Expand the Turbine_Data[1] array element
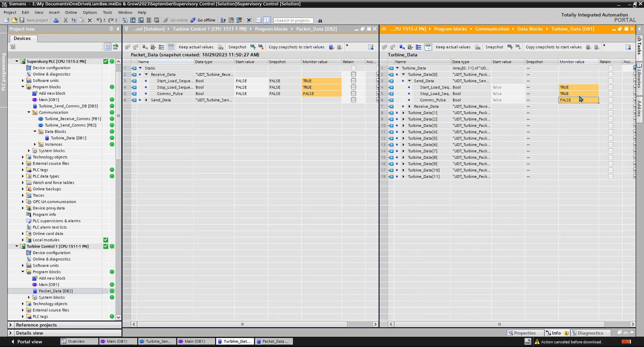The width and height of the screenshot is (644, 347). (x=403, y=113)
